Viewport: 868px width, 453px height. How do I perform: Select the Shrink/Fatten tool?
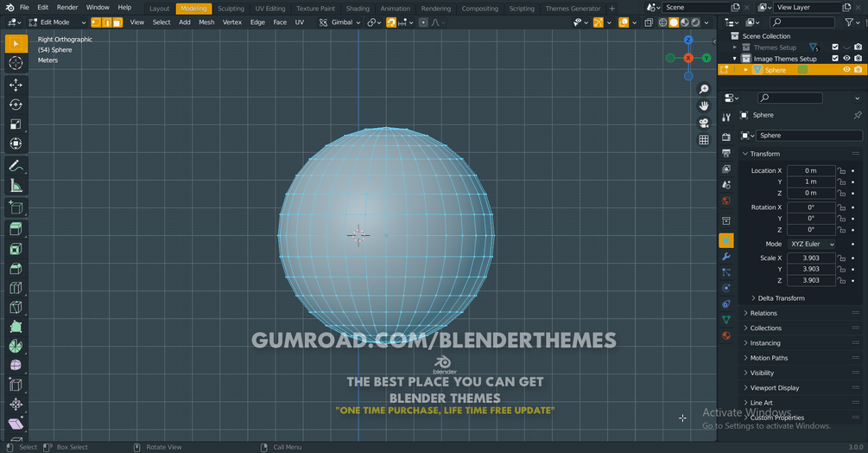click(x=16, y=405)
